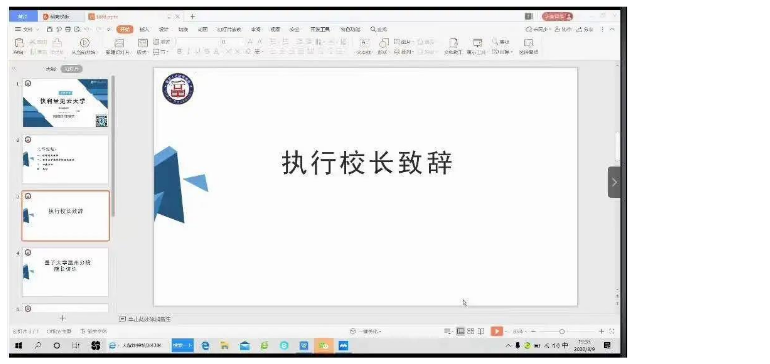Screen dimensions: 770x364
Task: Click the Cut scissors icon
Action: tap(33, 42)
